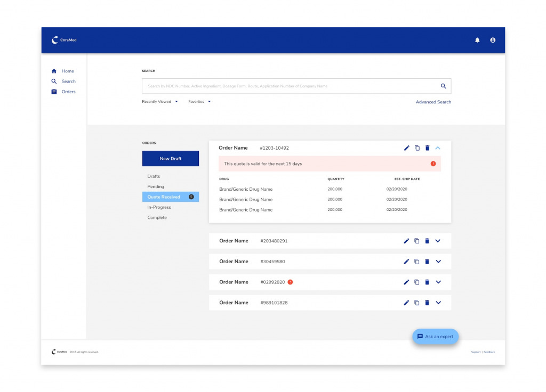
Task: Click the Ask an expert chat button
Action: (x=435, y=337)
